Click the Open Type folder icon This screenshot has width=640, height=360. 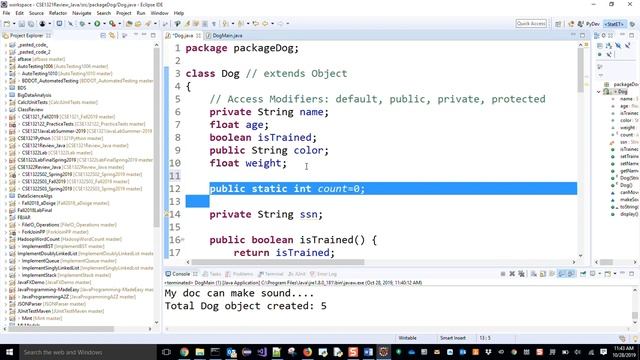pos(129,24)
